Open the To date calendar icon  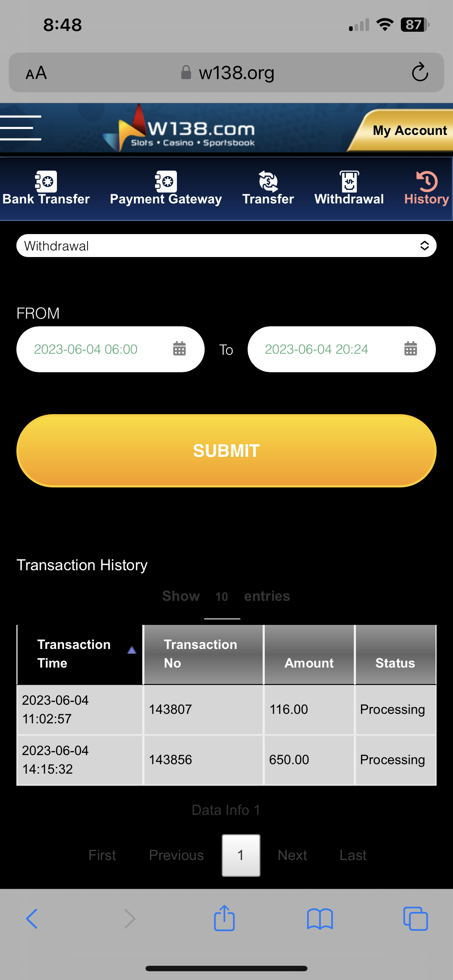coord(410,349)
